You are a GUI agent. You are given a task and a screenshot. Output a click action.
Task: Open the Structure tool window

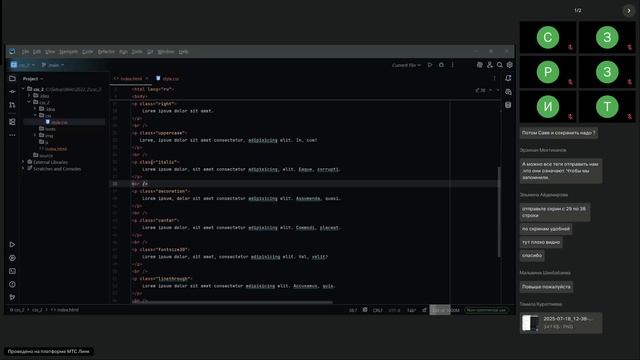12,122
